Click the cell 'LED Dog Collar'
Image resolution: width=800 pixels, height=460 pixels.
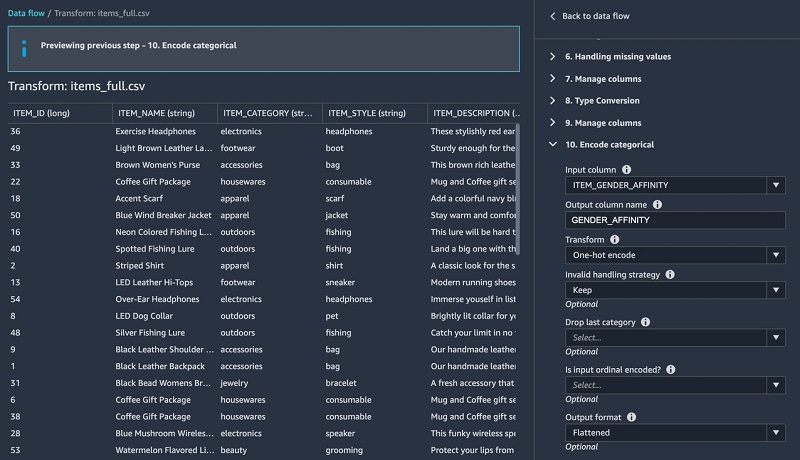pos(144,316)
